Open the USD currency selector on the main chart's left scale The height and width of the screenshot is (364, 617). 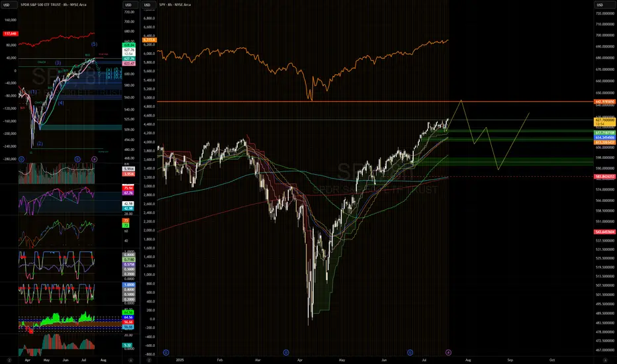(150, 5)
